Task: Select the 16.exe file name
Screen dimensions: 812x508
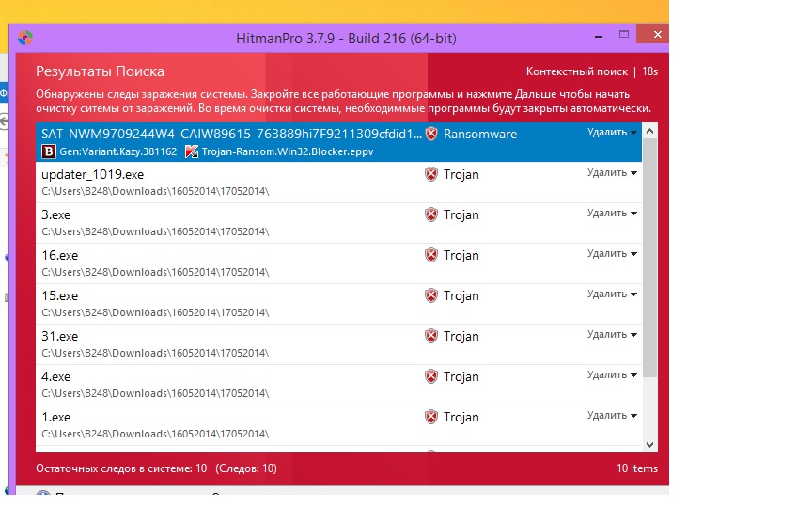Action: click(x=59, y=255)
